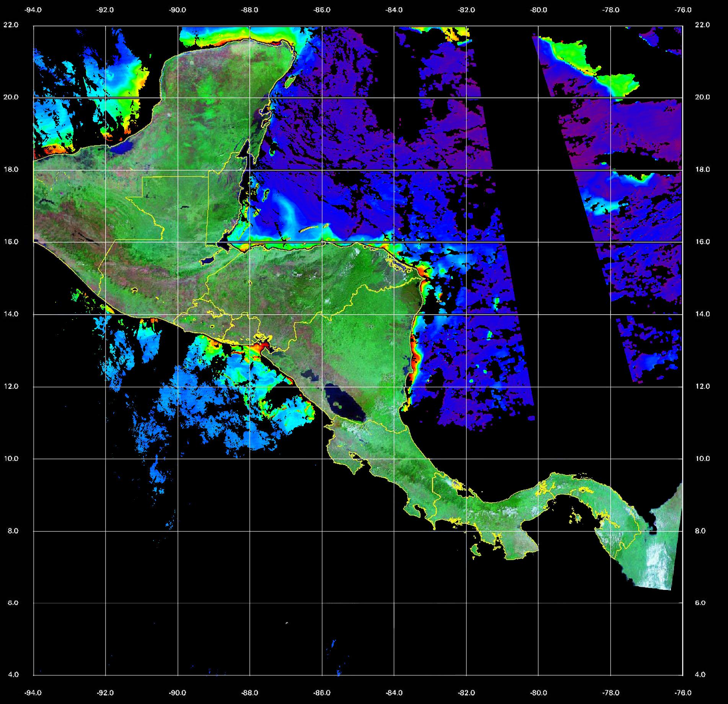The width and height of the screenshot is (728, 704).
Task: Click grid intersection at -88.0 longitude, 16.0 latitude
Action: [250, 242]
